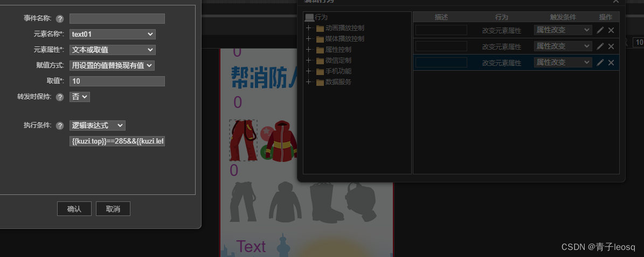Close the 编辑行为 dialog
Image resolution: width=644 pixels, height=257 pixels.
tap(615, 1)
